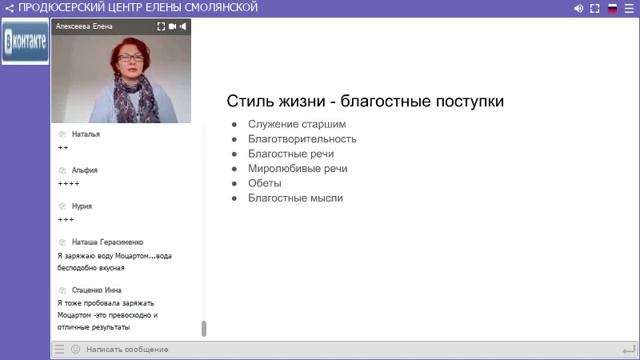640x360 pixels.
Task: Toggle the presenter camera icon
Action: pos(172,27)
